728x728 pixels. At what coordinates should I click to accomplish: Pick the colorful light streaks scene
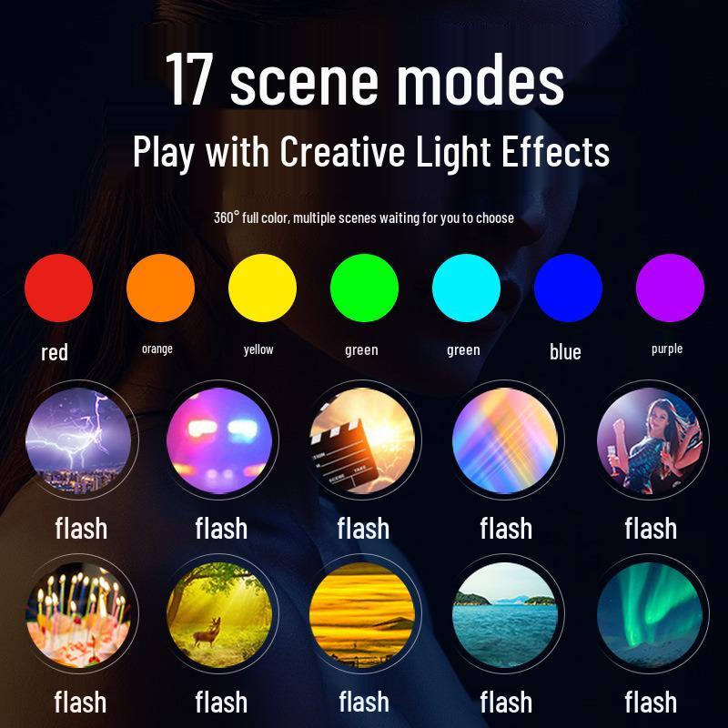[x=505, y=440]
